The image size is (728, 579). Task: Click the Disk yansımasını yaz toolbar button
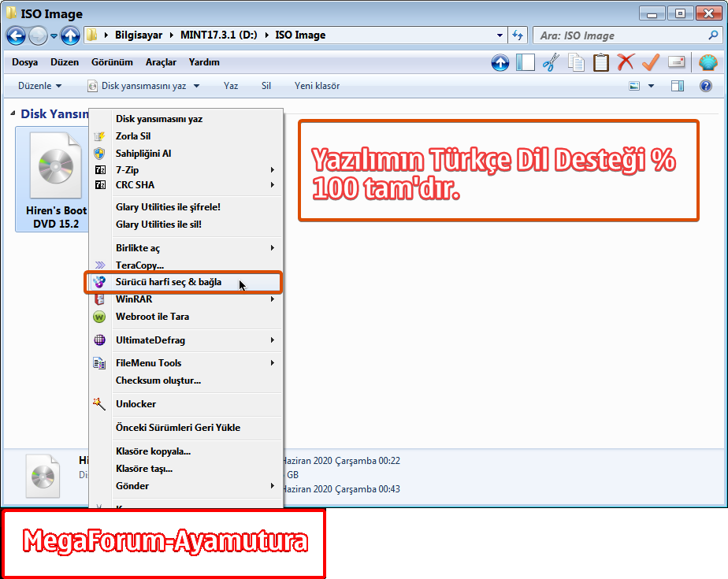[x=137, y=86]
